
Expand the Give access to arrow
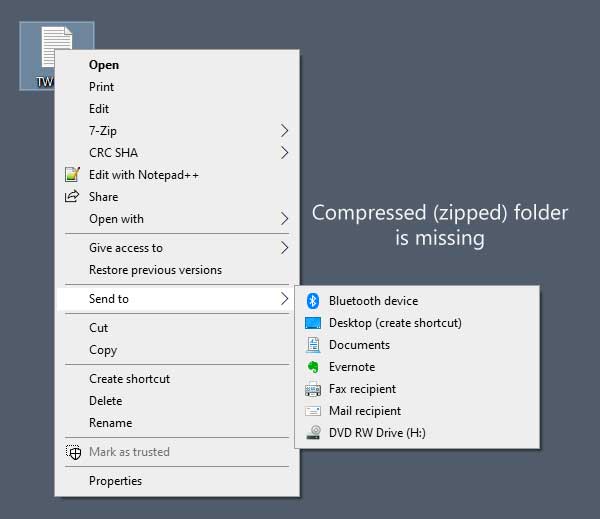[284, 248]
